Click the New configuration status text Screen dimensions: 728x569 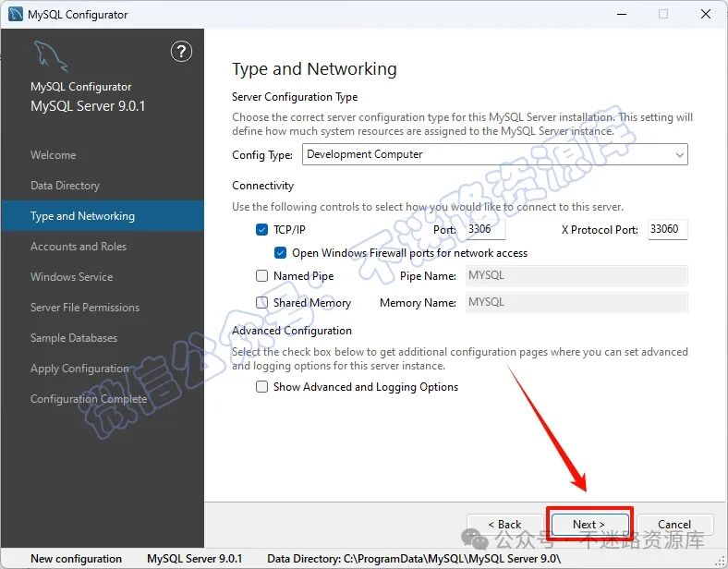pyautogui.click(x=76, y=559)
